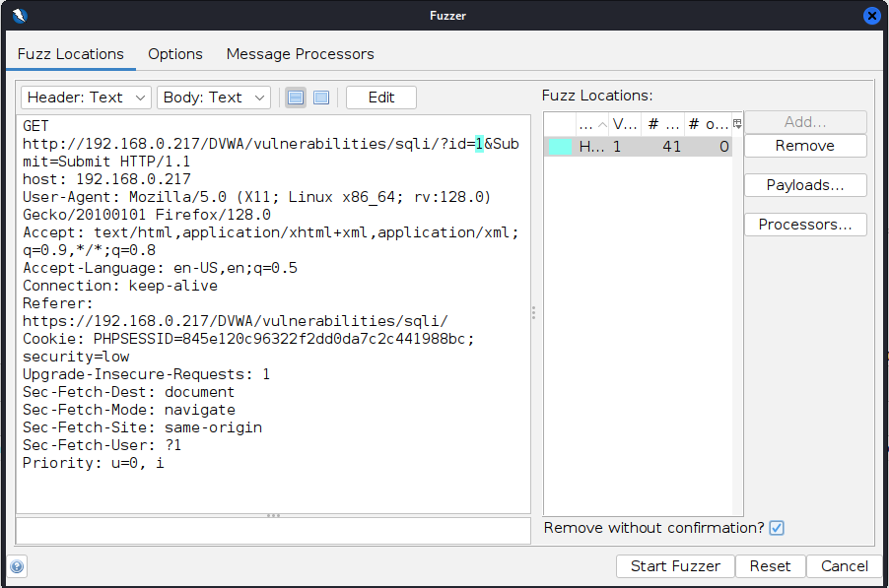Click the Cookie PHPSESSID line in request
The width and height of the screenshot is (889, 588).
tap(248, 339)
